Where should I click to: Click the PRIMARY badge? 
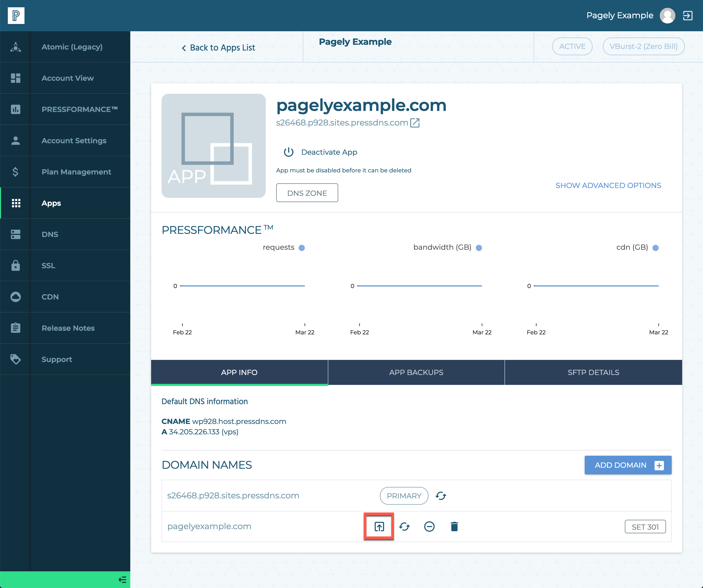point(404,496)
